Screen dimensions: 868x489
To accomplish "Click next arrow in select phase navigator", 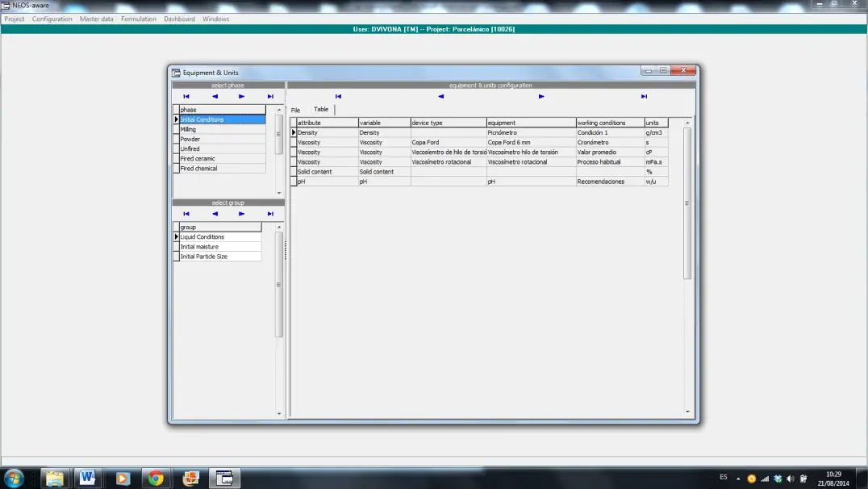I will (242, 97).
